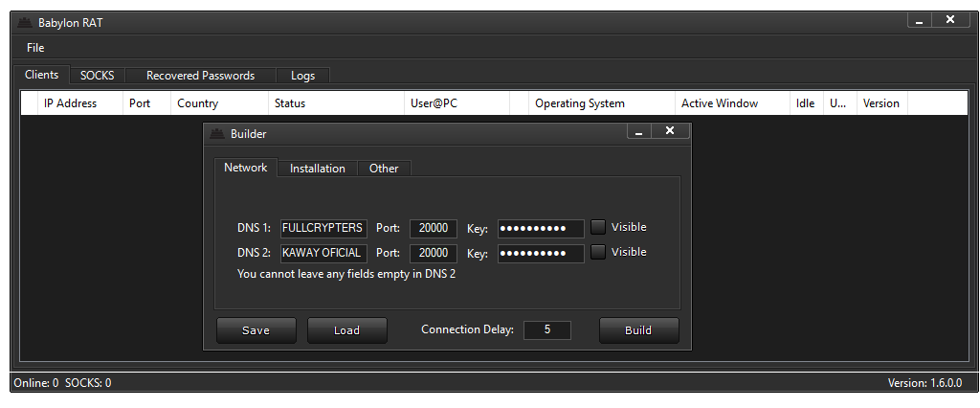Screen dimensions: 980x408
Task: Sort by the Status column header
Action: click(336, 103)
